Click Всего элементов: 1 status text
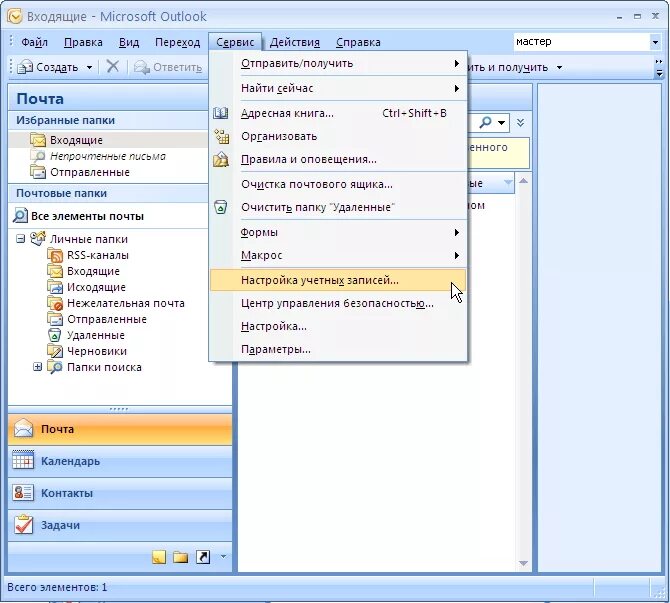This screenshot has height=603, width=670. coord(57,587)
